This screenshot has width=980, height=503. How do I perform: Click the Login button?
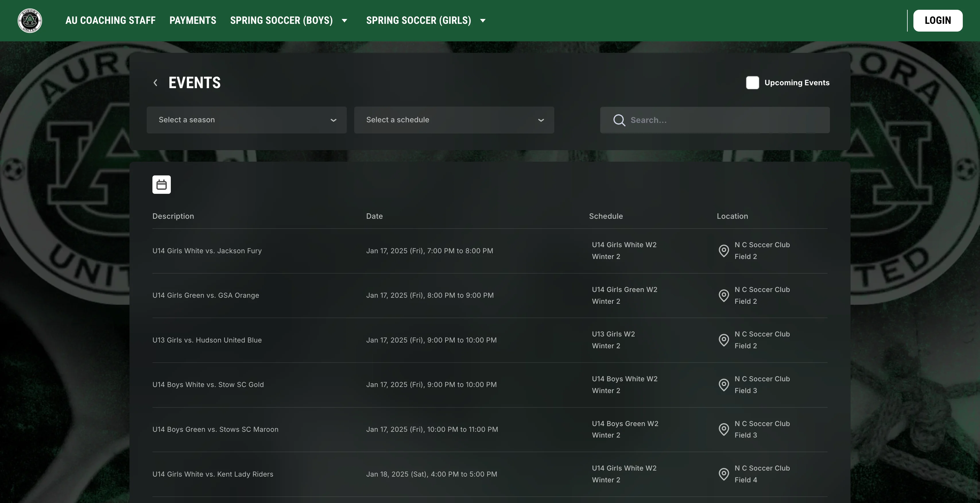(x=938, y=21)
